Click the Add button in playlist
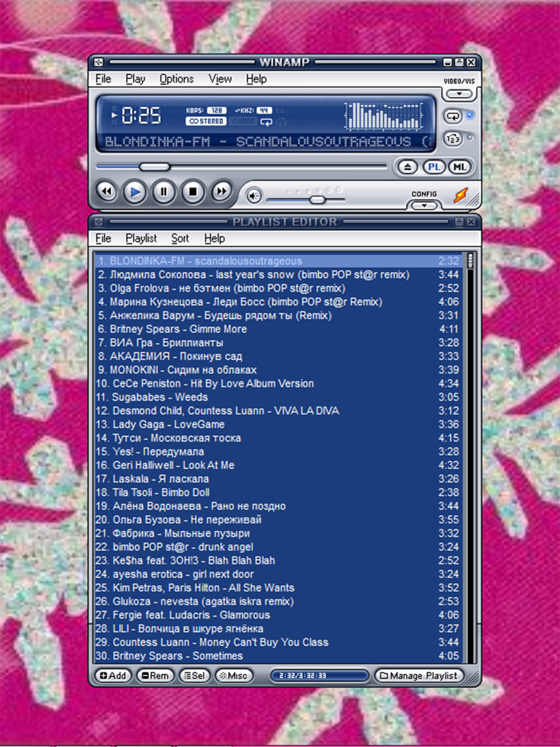This screenshot has width=560, height=747. [113, 676]
